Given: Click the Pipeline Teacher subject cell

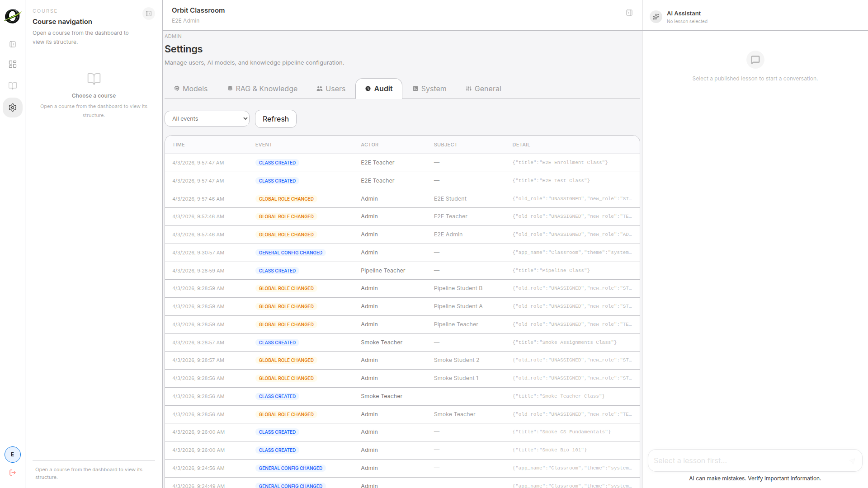Looking at the screenshot, I should pyautogui.click(x=456, y=324).
